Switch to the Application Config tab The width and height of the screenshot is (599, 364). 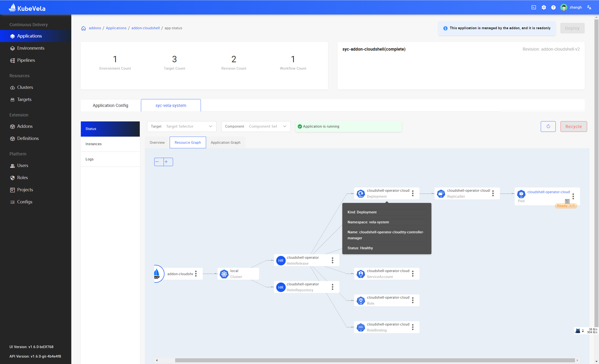(x=110, y=105)
